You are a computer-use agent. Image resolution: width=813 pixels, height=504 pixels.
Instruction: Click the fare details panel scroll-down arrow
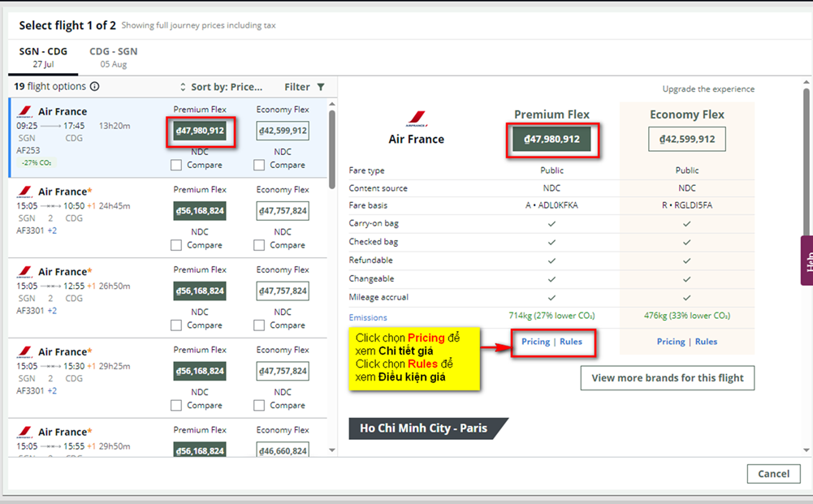point(807,450)
